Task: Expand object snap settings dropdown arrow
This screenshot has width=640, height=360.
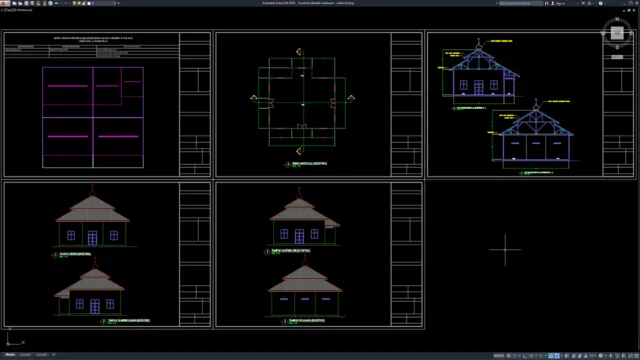Action: (562, 356)
